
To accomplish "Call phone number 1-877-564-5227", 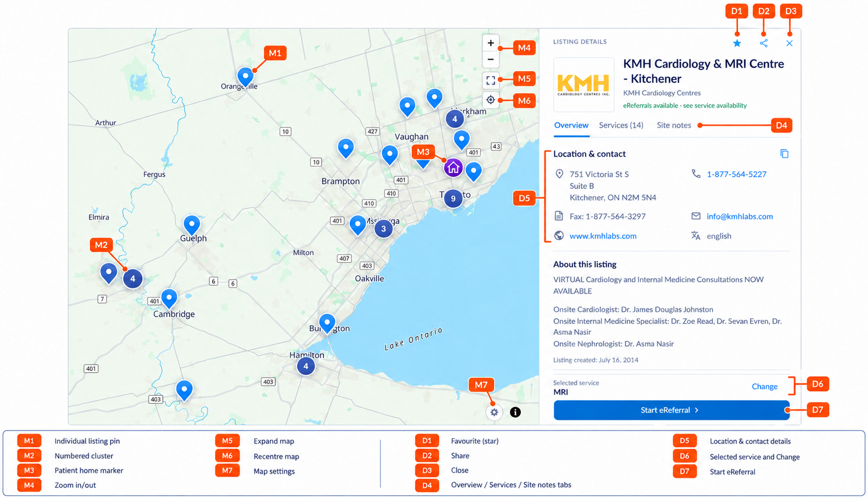I will click(x=736, y=174).
